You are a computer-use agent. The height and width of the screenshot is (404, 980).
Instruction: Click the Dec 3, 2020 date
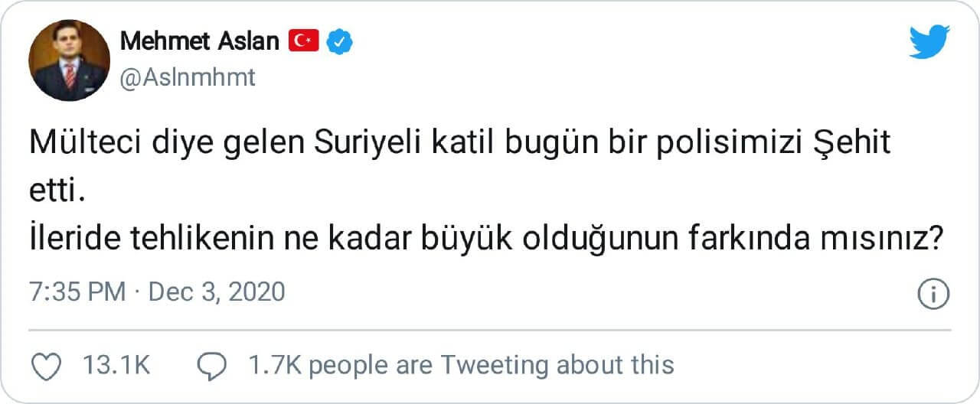tap(216, 292)
